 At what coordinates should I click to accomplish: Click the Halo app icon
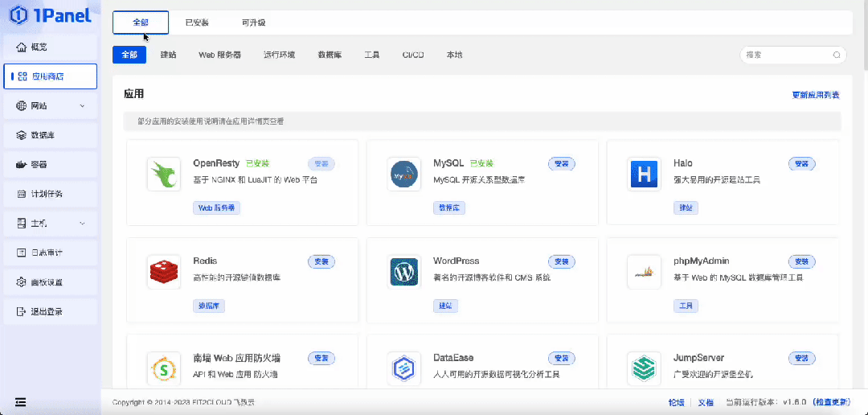(644, 175)
